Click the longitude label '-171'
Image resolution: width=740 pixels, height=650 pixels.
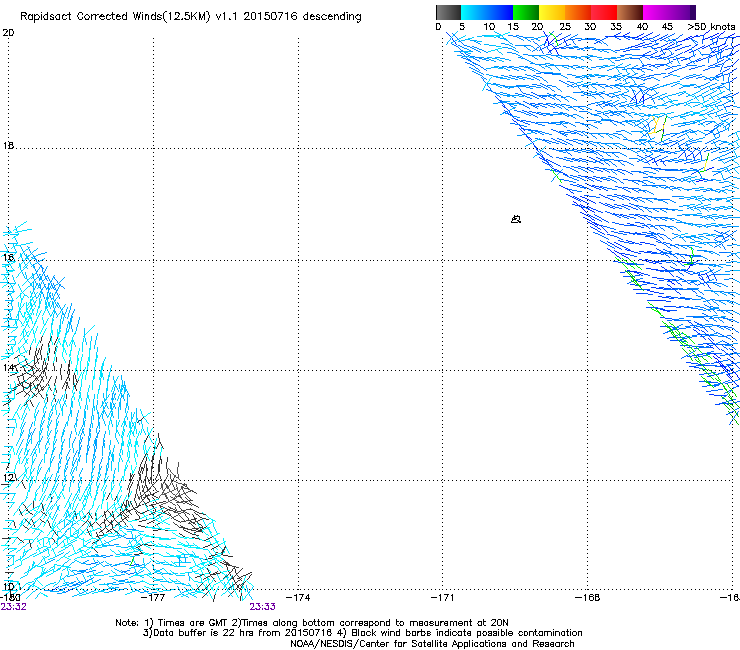443,598
